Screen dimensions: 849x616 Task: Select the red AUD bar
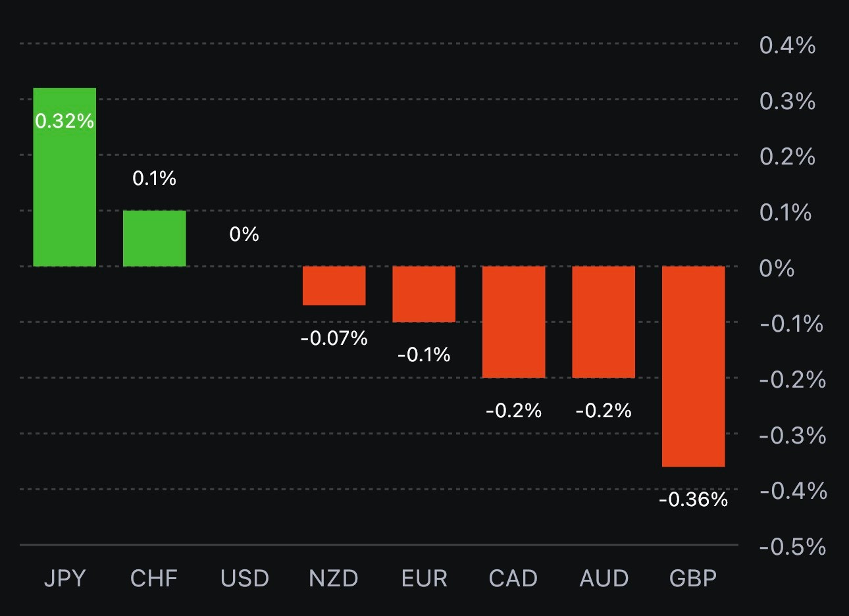point(604,322)
